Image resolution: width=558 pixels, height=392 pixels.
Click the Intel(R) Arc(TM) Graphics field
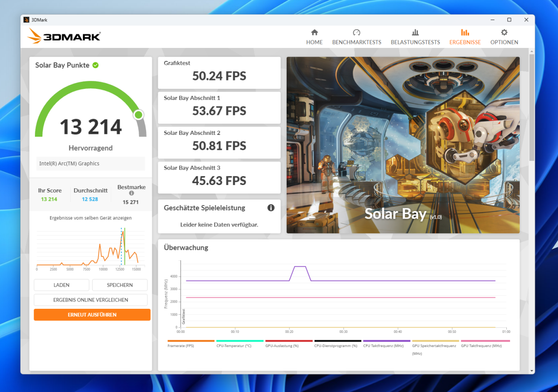tap(91, 164)
